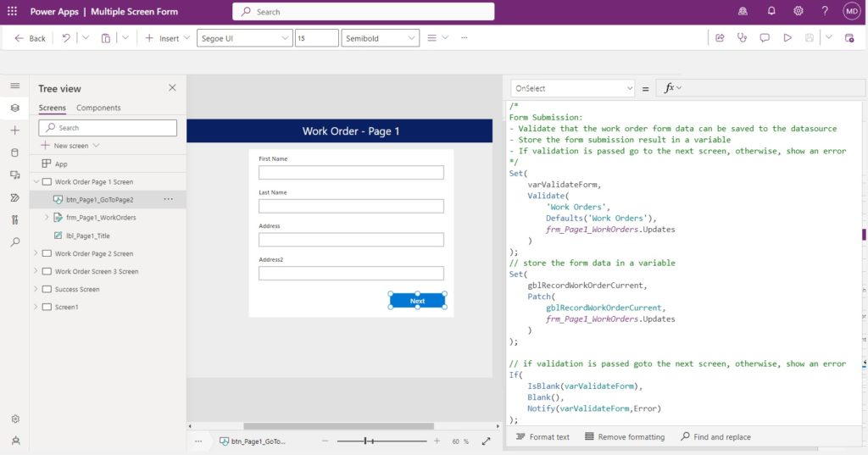Open the Segoe UI font dropdown
868x455 pixels.
pyautogui.click(x=244, y=38)
